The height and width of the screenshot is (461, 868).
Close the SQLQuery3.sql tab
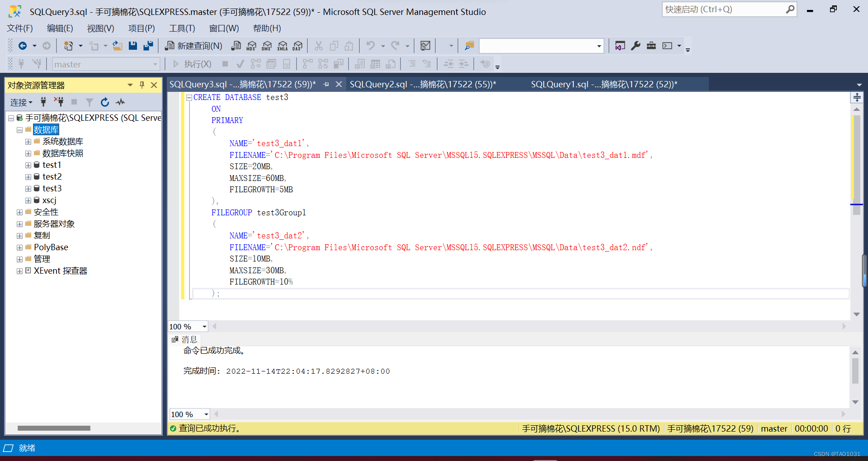click(339, 84)
